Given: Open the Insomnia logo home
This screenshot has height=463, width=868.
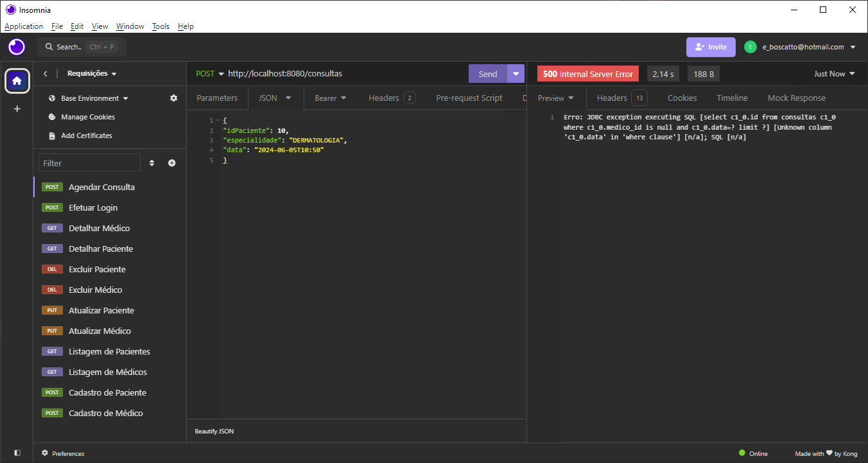Looking at the screenshot, I should coord(17,47).
